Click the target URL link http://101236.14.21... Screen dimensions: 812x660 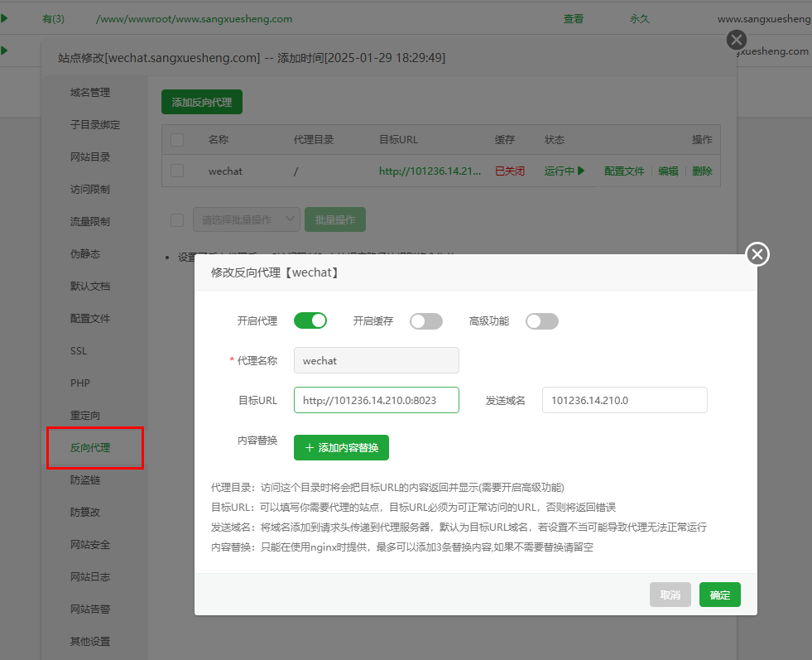[x=430, y=171]
